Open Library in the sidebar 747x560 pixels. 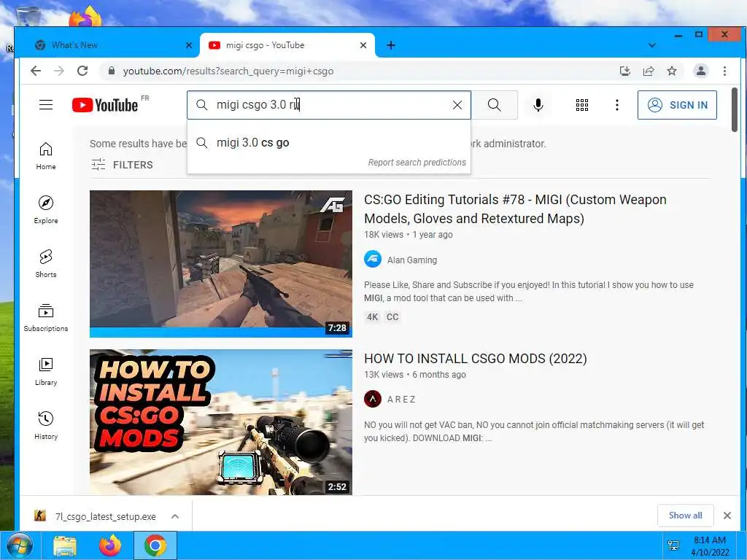click(46, 371)
